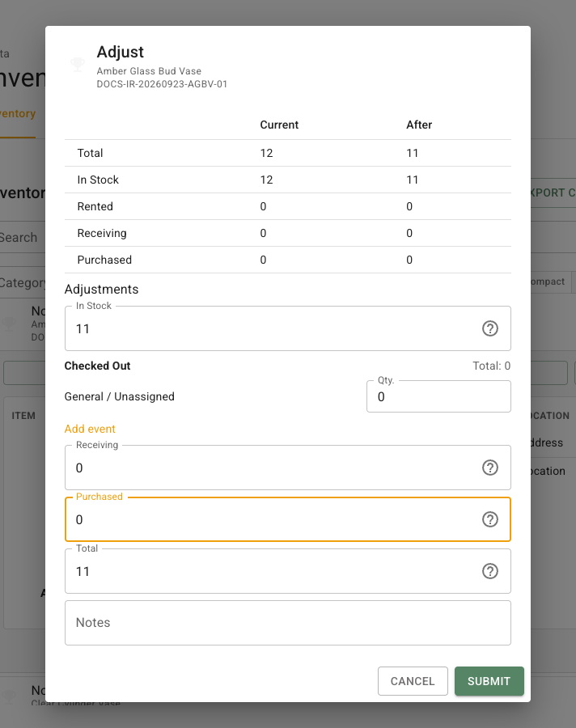Viewport: 576px width, 728px height.
Task: Click the Notes text field
Action: pyautogui.click(x=288, y=623)
